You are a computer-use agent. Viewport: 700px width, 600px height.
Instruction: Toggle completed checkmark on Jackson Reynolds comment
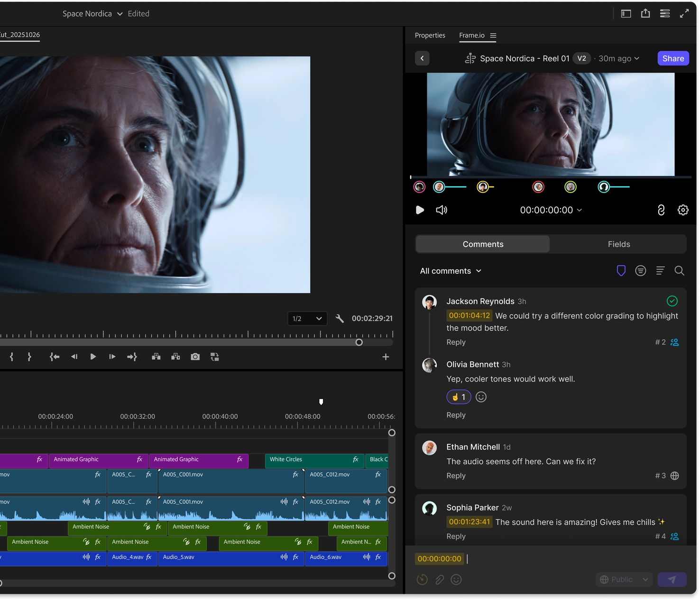pos(672,301)
